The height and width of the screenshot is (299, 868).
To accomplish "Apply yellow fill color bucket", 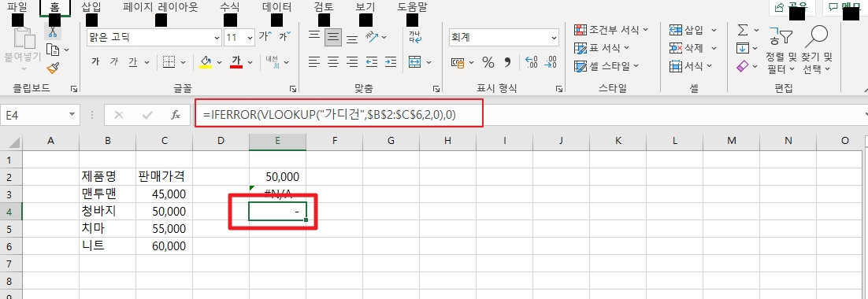I will click(x=206, y=61).
